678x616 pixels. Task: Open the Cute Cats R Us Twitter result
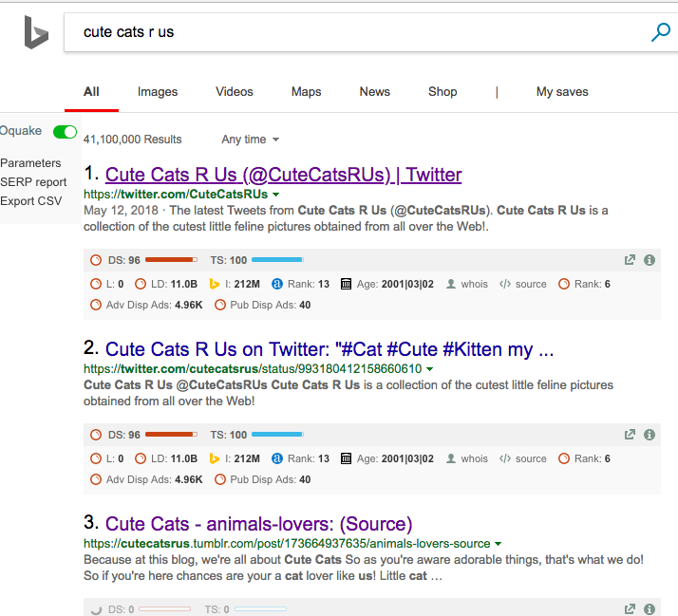283,175
